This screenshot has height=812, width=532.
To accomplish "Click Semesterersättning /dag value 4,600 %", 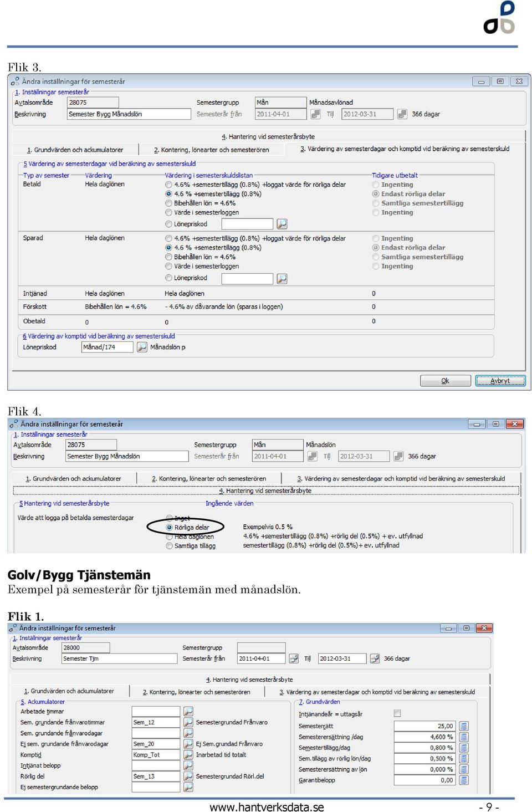I will point(424,737).
